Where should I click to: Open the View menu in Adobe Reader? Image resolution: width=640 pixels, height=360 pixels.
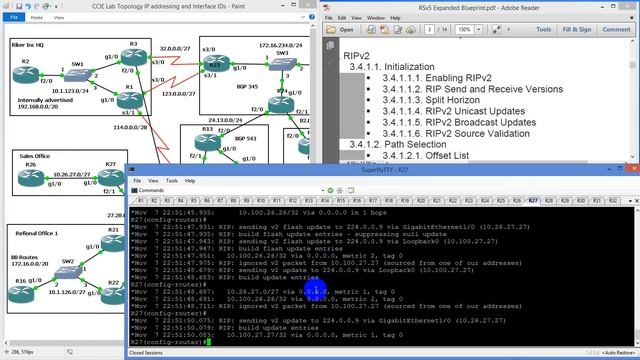tap(356, 18)
